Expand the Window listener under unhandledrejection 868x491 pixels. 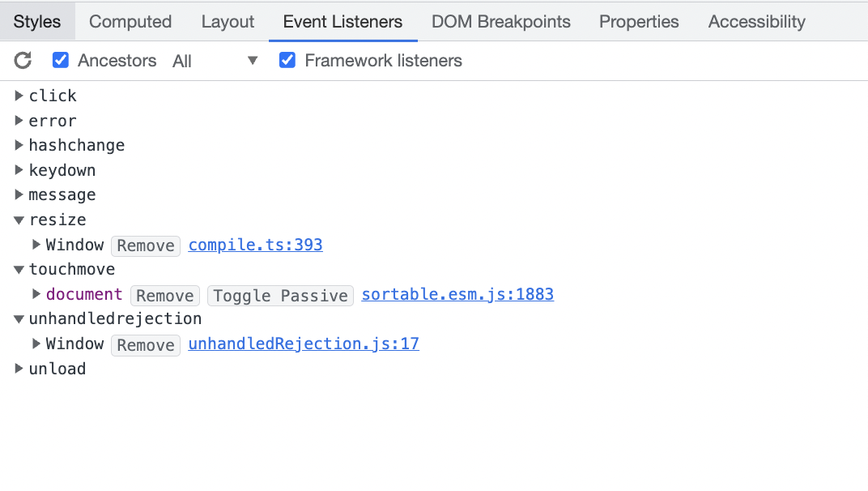coord(36,344)
